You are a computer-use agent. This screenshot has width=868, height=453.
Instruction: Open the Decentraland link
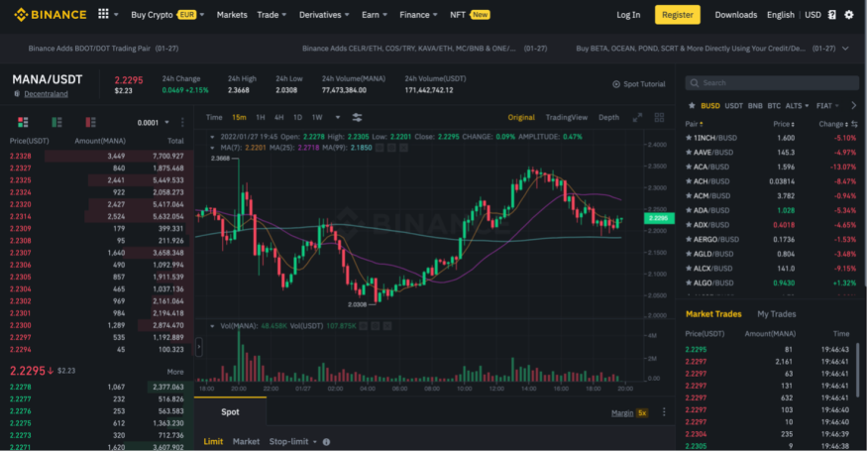point(46,94)
